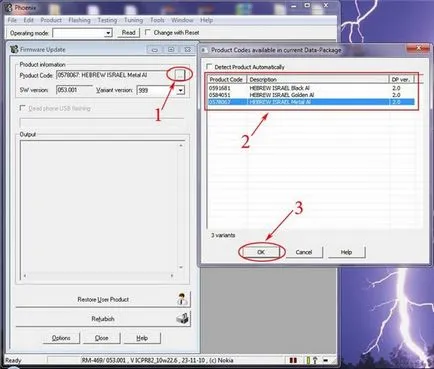The width and height of the screenshot is (434, 369).
Task: Sort by Description column header
Action: coord(318,80)
